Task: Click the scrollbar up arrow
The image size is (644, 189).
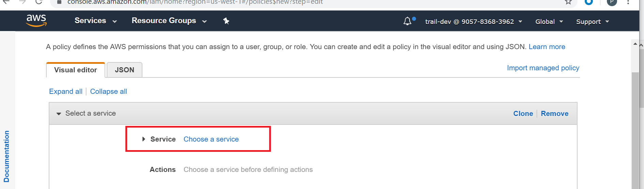Action: (635, 44)
